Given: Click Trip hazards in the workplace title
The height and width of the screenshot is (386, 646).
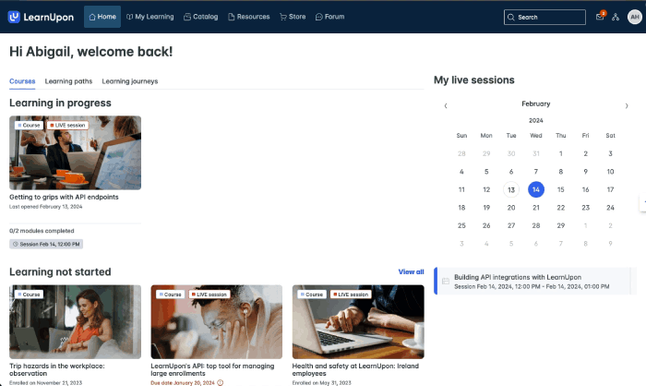Looking at the screenshot, I should (57, 370).
